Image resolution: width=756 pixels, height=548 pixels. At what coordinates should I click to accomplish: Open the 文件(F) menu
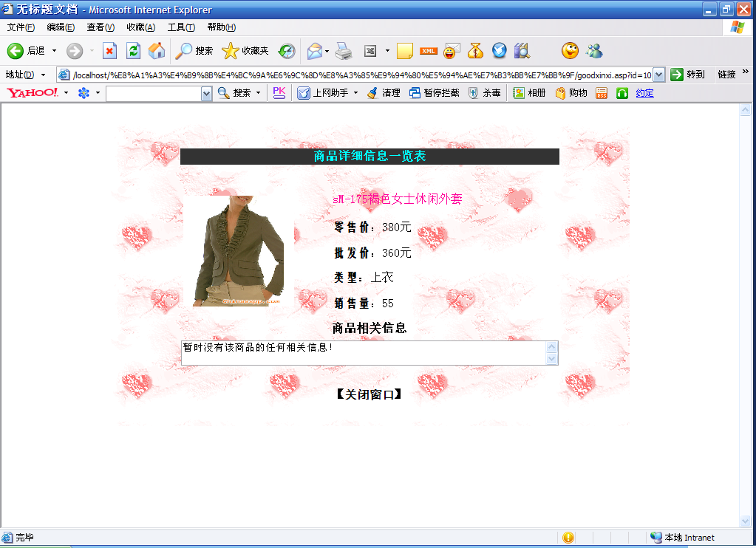point(21,27)
